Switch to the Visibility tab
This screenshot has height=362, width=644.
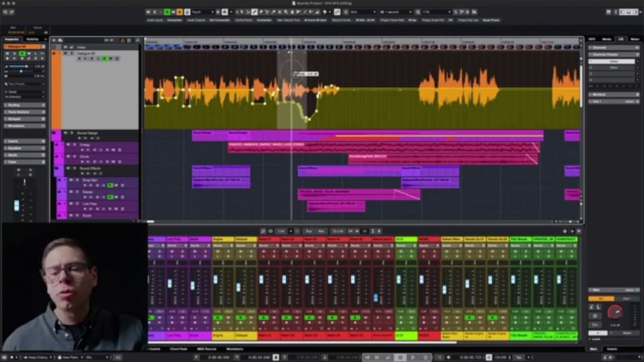click(32, 39)
